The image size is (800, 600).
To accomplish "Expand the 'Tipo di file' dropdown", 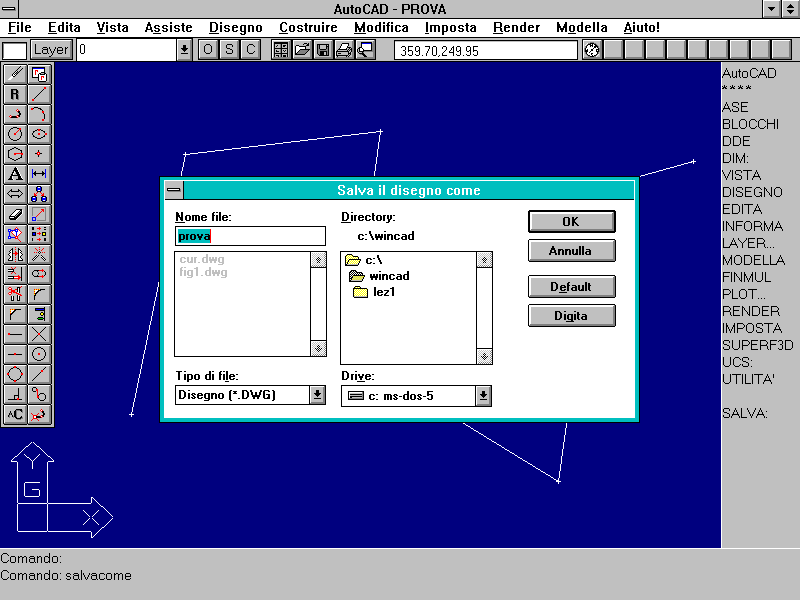I will point(317,395).
